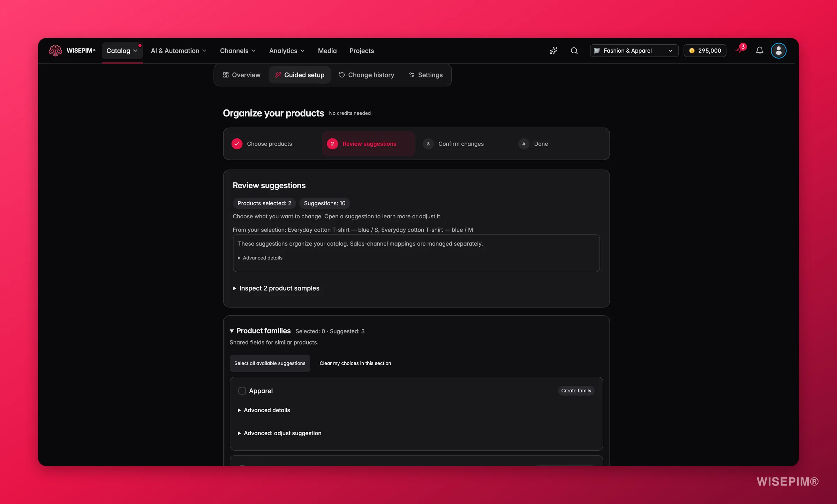Click the gold credits coin 295,000

point(705,51)
